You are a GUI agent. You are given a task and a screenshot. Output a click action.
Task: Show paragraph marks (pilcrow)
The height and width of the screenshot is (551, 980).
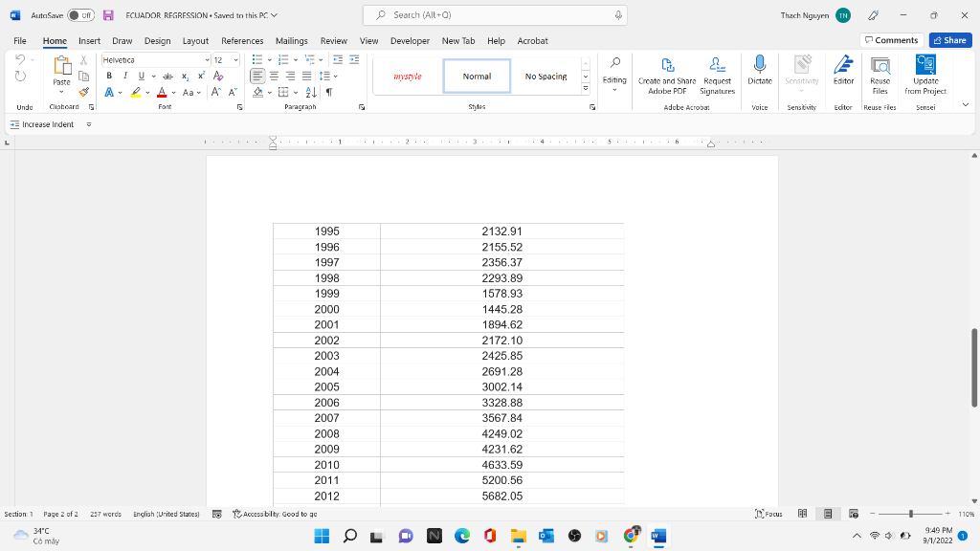(x=329, y=92)
